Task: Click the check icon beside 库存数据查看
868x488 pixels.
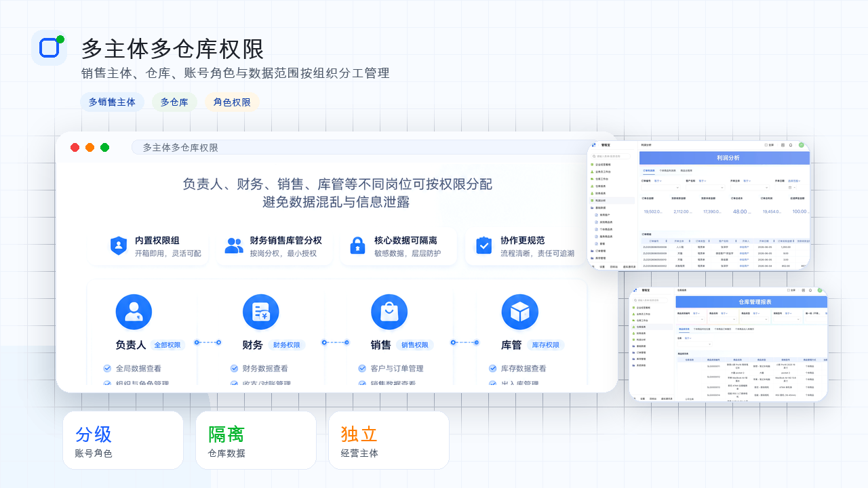Action: (493, 368)
